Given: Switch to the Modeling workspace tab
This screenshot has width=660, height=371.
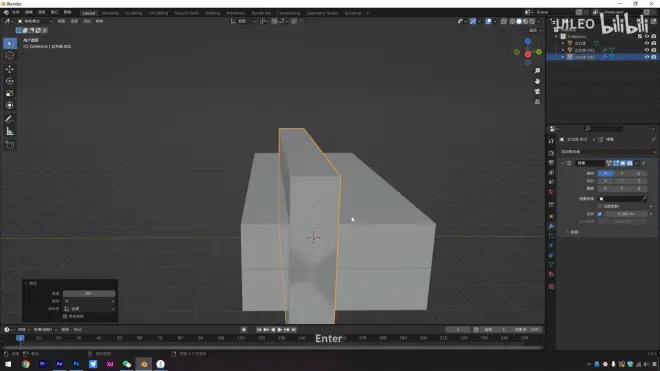Looking at the screenshot, I should 110,13.
